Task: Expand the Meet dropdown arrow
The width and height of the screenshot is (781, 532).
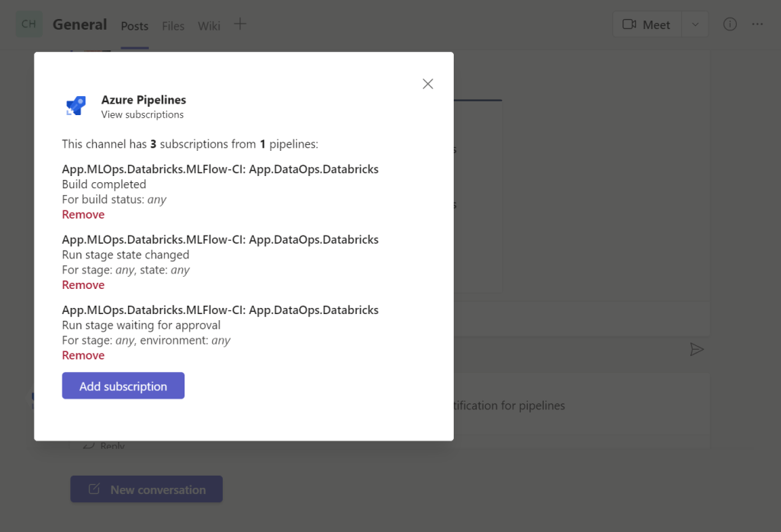Action: click(x=695, y=24)
